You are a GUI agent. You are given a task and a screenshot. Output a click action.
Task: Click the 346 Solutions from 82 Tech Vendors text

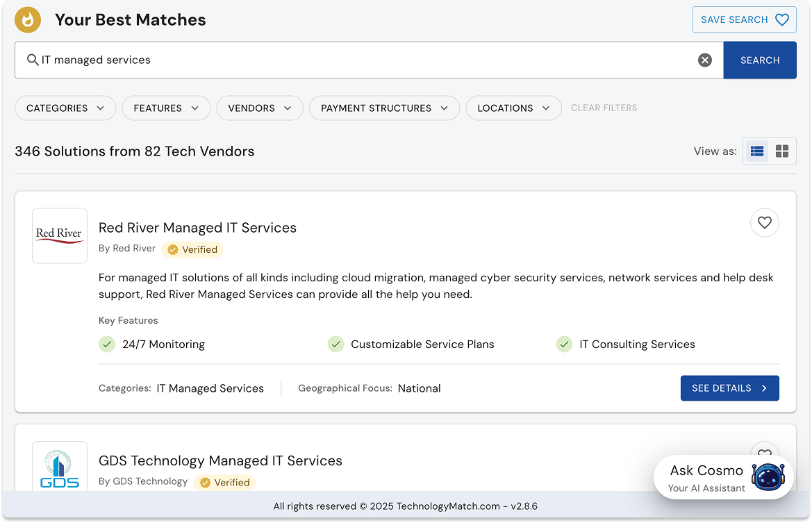coord(135,151)
